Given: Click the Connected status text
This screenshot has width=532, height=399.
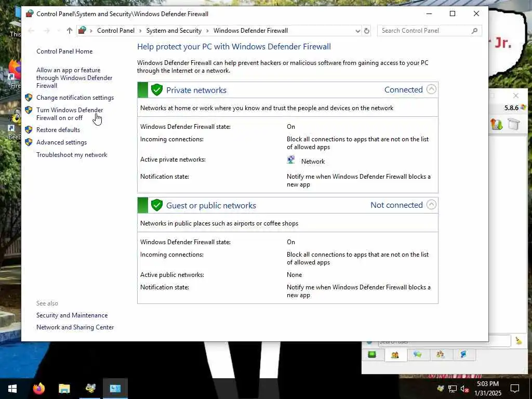Looking at the screenshot, I should point(403,89).
